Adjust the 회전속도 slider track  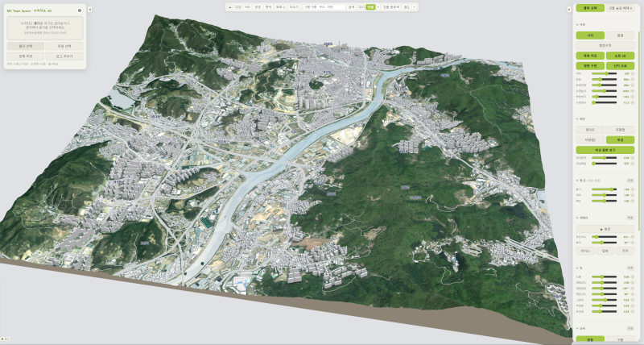tap(605, 237)
